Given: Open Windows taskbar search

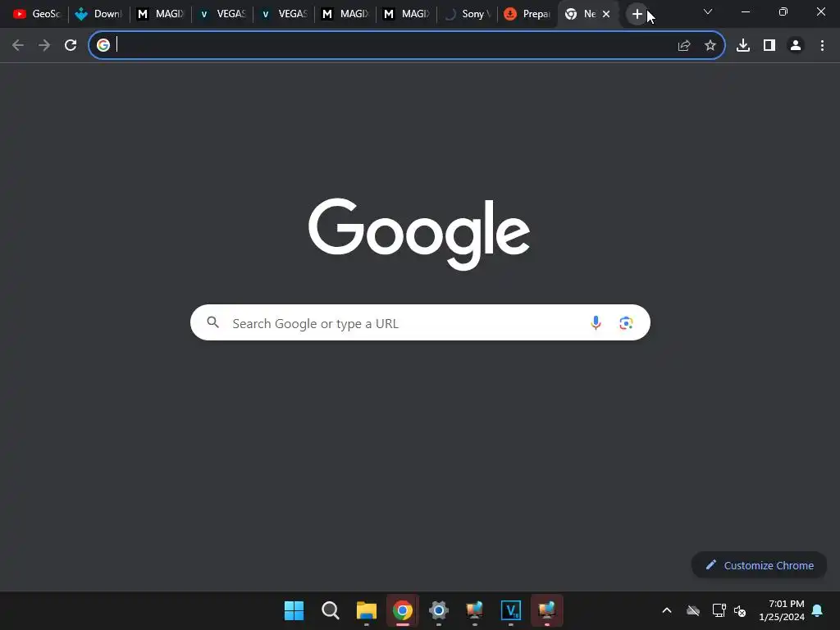Looking at the screenshot, I should click(x=330, y=610).
